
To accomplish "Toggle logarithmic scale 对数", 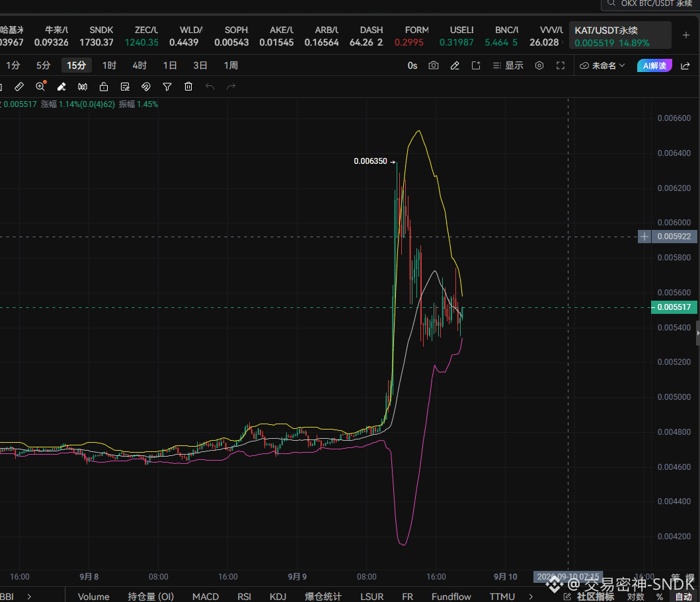I will 636,597.
